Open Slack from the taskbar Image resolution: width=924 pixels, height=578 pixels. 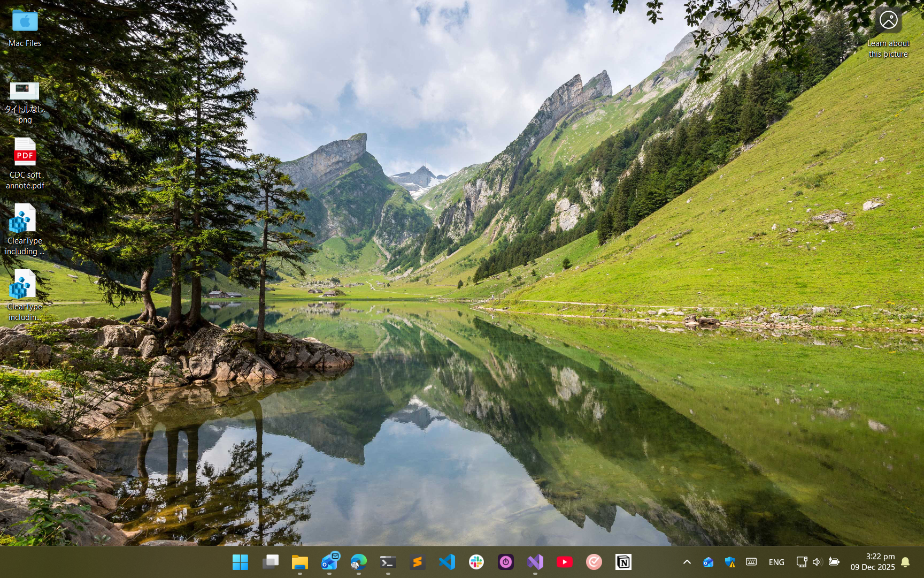click(476, 562)
